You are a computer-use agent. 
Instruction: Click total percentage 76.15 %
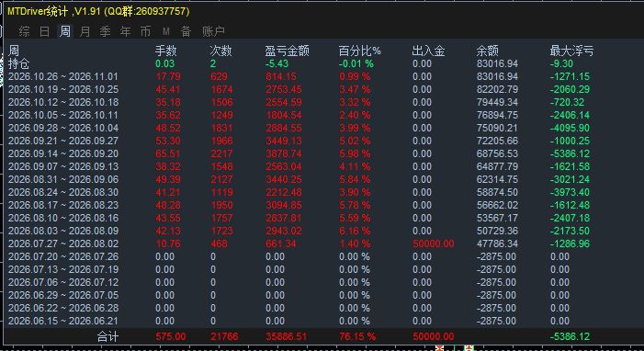[x=357, y=336]
